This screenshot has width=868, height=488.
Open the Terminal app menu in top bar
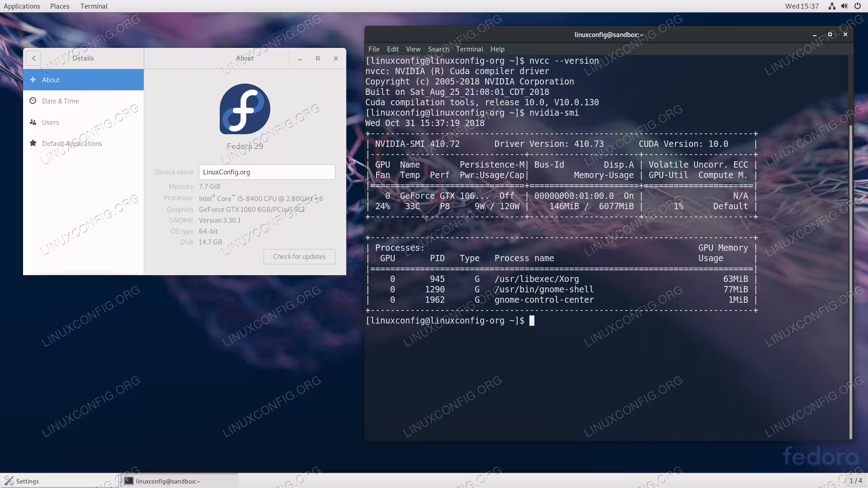94,6
